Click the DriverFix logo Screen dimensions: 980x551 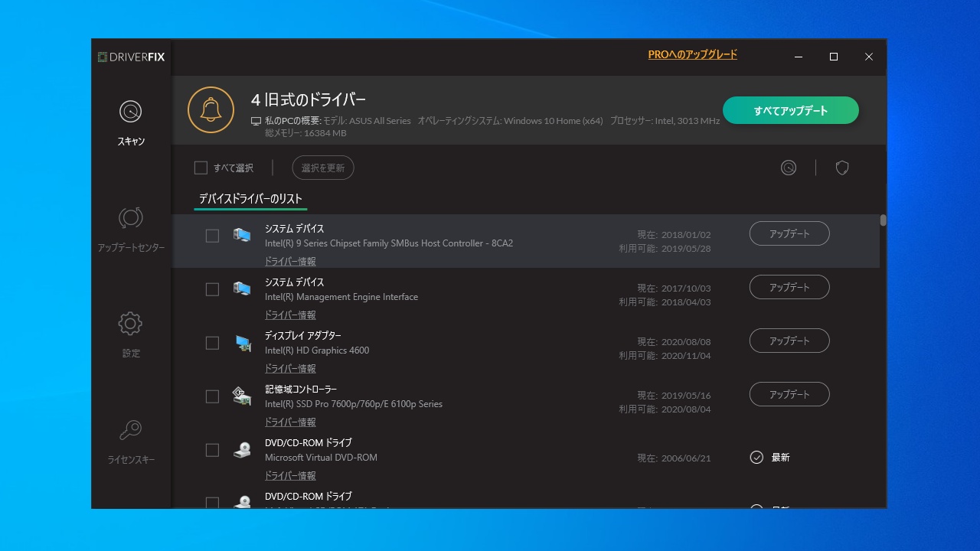(132, 57)
